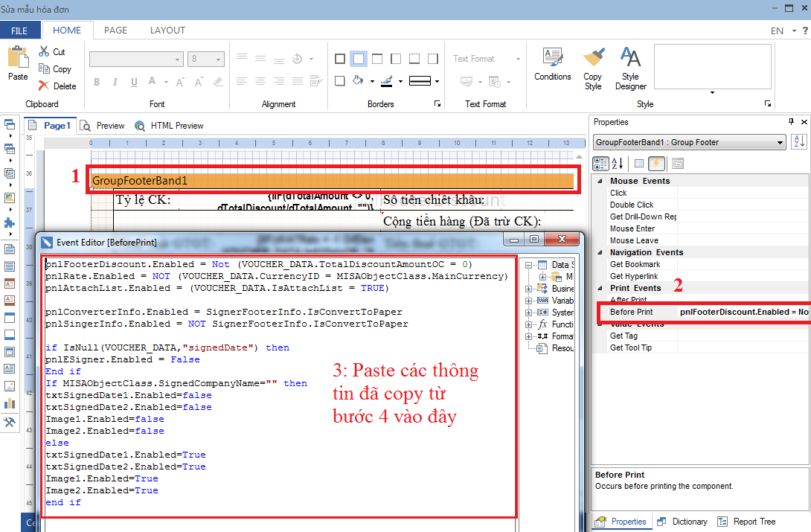Toggle the word wrap option
The image size is (811, 532).
(x=315, y=80)
